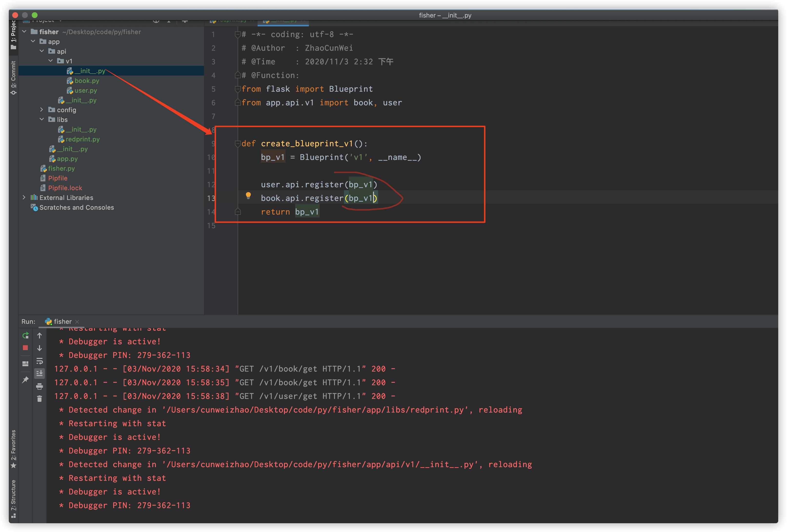The height and width of the screenshot is (532, 787).
Task: Toggle soft-wrap in the console
Action: (40, 361)
